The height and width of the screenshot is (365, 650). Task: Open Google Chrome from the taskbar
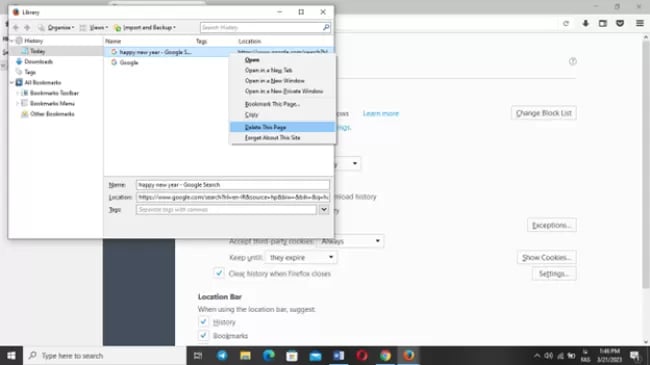pos(385,355)
